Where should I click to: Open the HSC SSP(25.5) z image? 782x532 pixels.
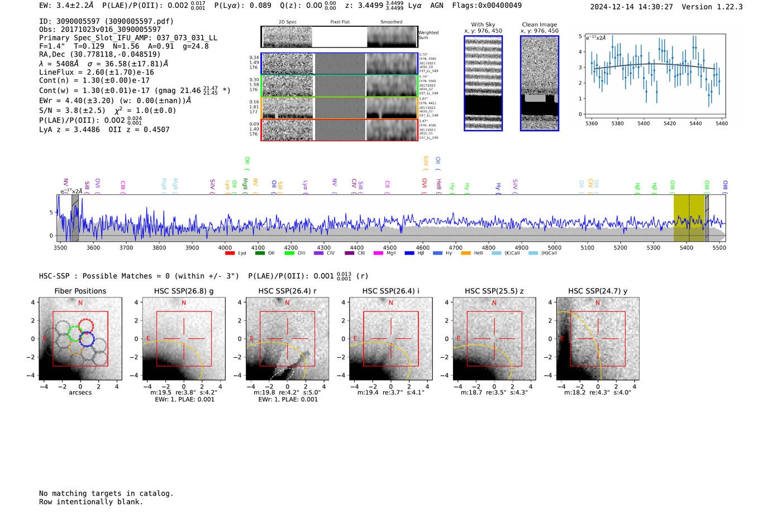pos(494,339)
